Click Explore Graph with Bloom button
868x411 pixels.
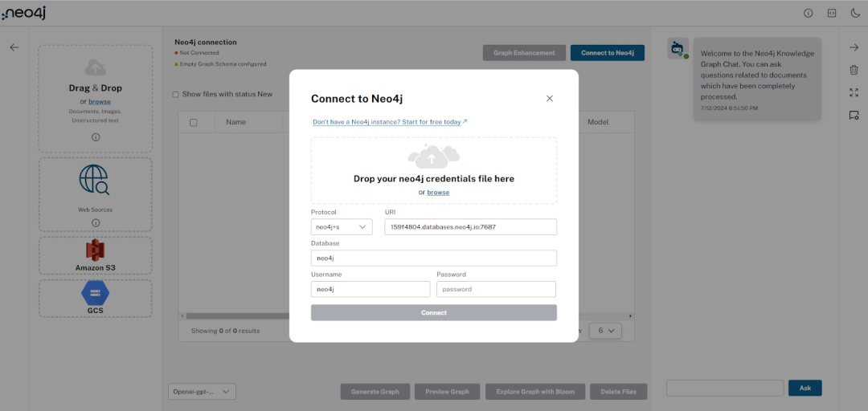tap(535, 392)
